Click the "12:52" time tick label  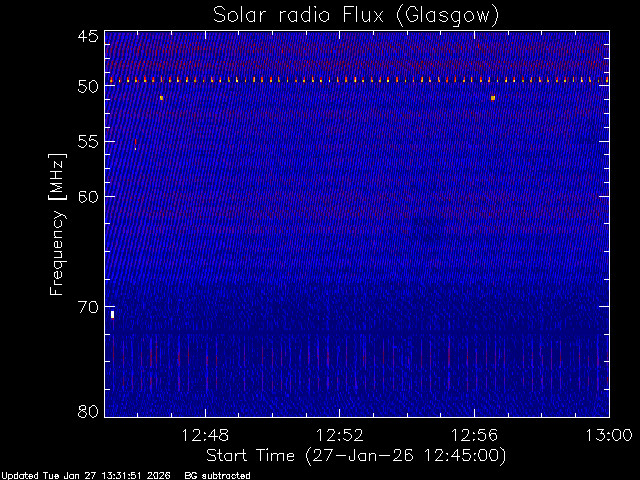coord(340,435)
